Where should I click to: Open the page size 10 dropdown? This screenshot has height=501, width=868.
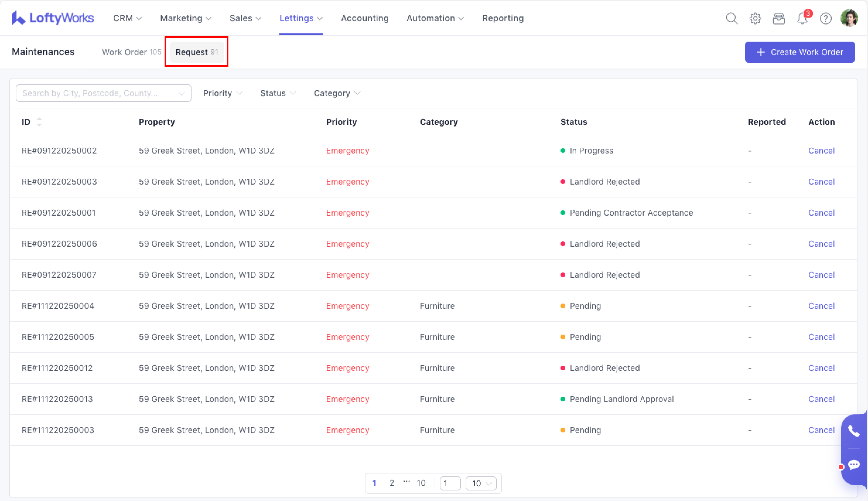tap(481, 483)
